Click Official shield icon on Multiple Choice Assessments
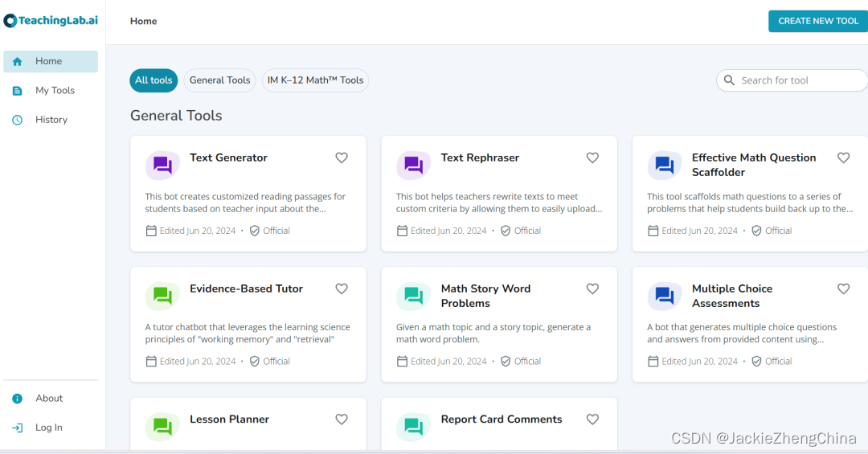 click(x=756, y=362)
